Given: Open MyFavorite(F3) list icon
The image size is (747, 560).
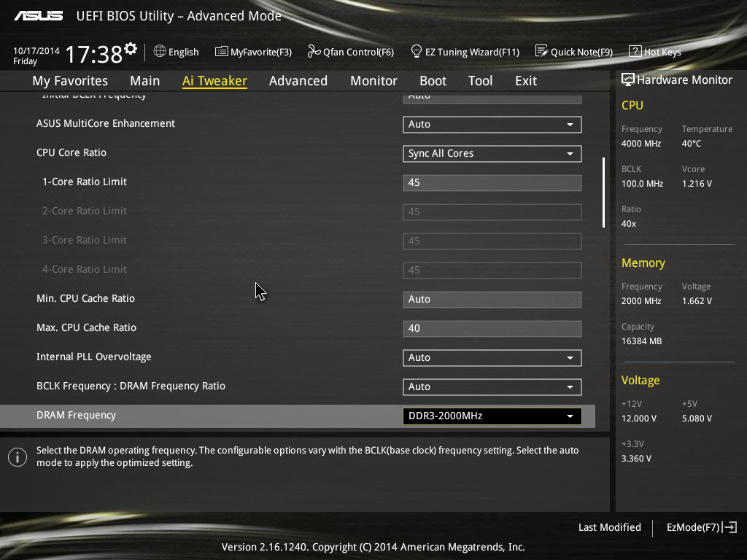Looking at the screenshot, I should tap(222, 52).
